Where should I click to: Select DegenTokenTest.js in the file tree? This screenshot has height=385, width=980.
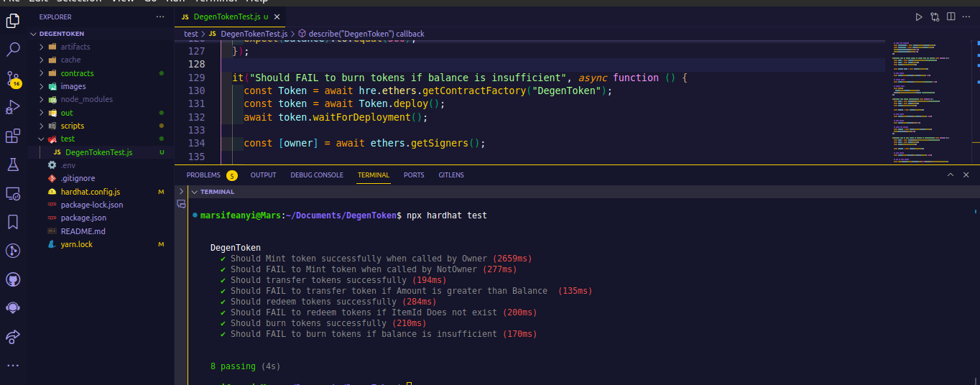click(x=101, y=152)
